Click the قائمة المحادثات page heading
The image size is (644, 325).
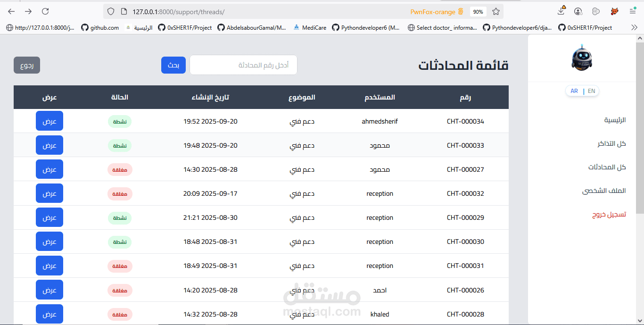coord(463,65)
